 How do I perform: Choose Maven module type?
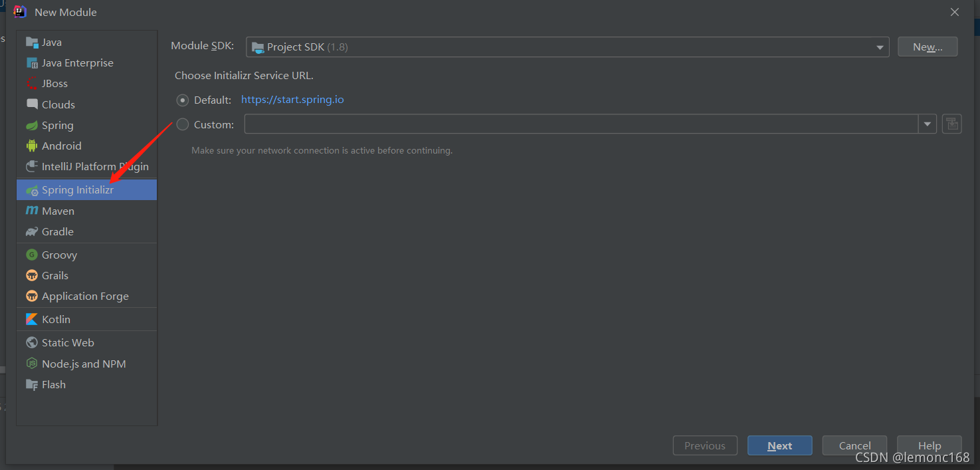87,211
